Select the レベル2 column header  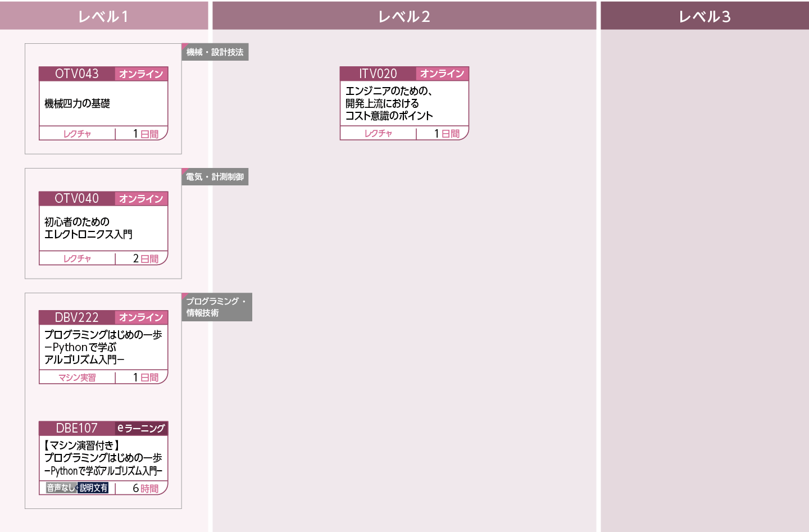point(404,16)
